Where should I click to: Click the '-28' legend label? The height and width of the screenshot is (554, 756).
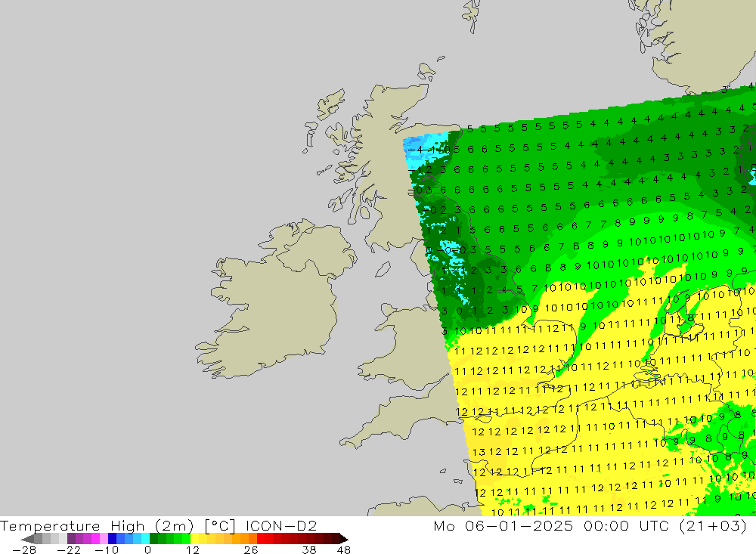coord(24,550)
